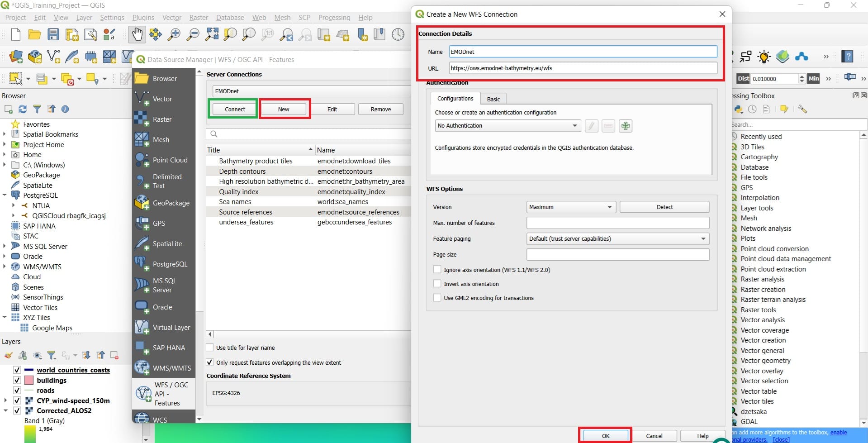
Task: Click the New GeoPackage Layer icon
Action: click(x=35, y=57)
